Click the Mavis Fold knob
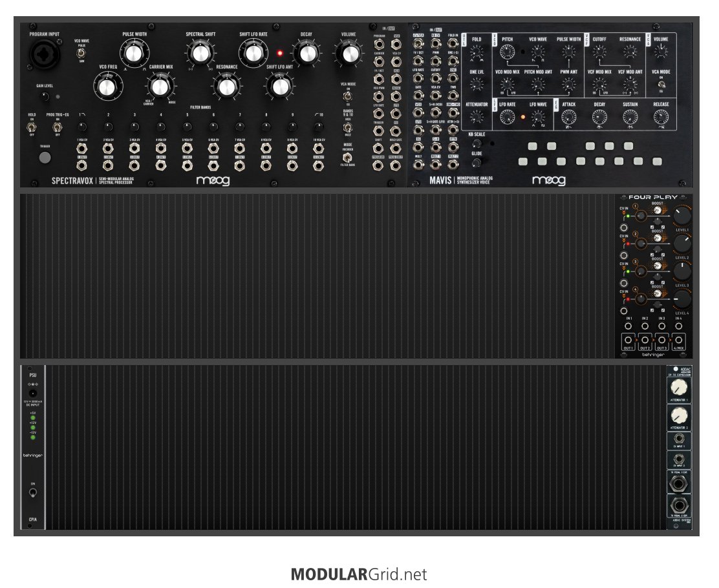 click(x=477, y=52)
